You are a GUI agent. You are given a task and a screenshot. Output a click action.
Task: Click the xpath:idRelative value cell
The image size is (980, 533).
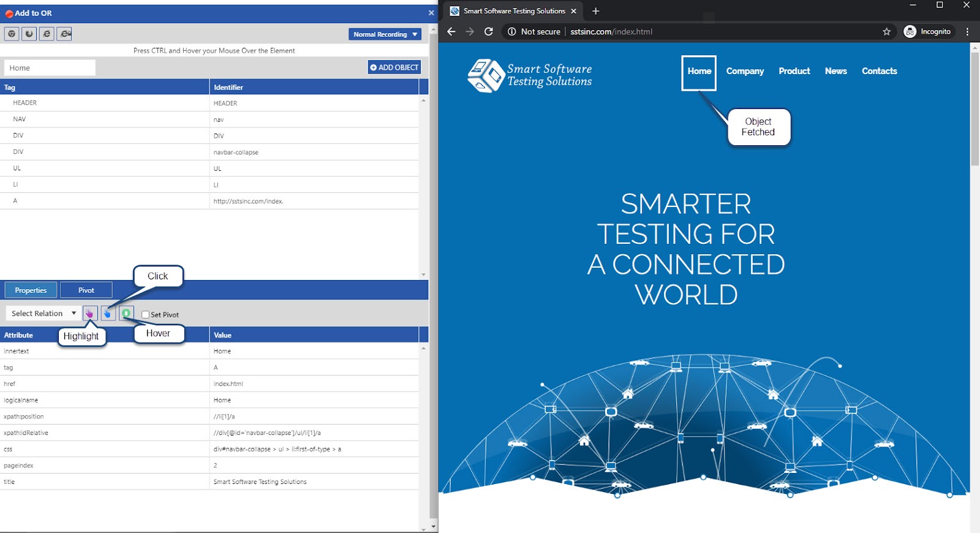[x=314, y=433]
